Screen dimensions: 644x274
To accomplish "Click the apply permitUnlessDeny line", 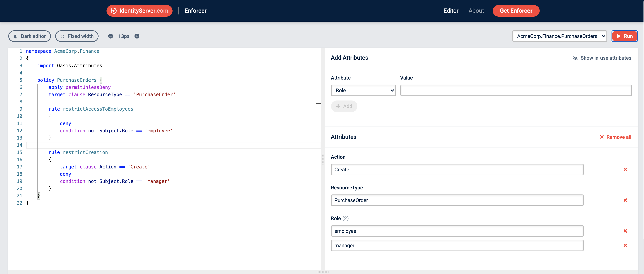I will coord(79,87).
